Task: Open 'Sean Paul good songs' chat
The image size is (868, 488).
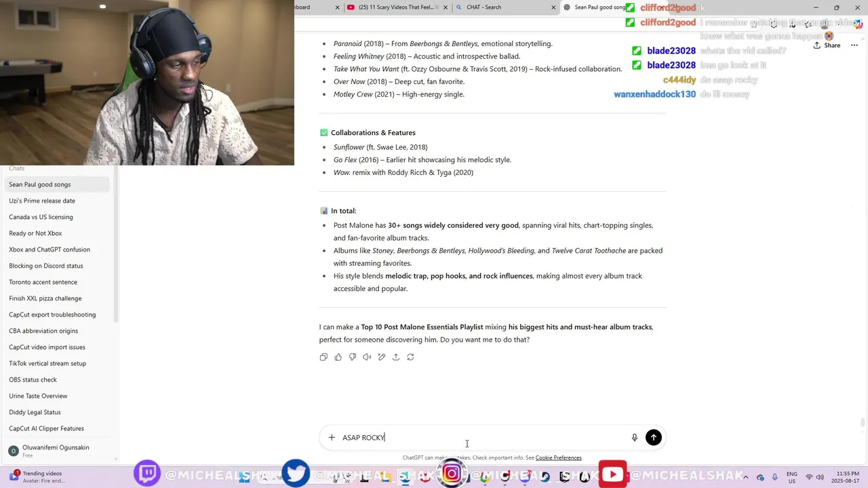Action: point(58,184)
